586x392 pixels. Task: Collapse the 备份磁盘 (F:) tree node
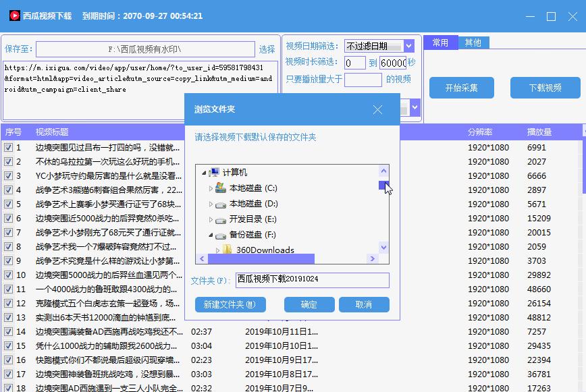(x=211, y=235)
